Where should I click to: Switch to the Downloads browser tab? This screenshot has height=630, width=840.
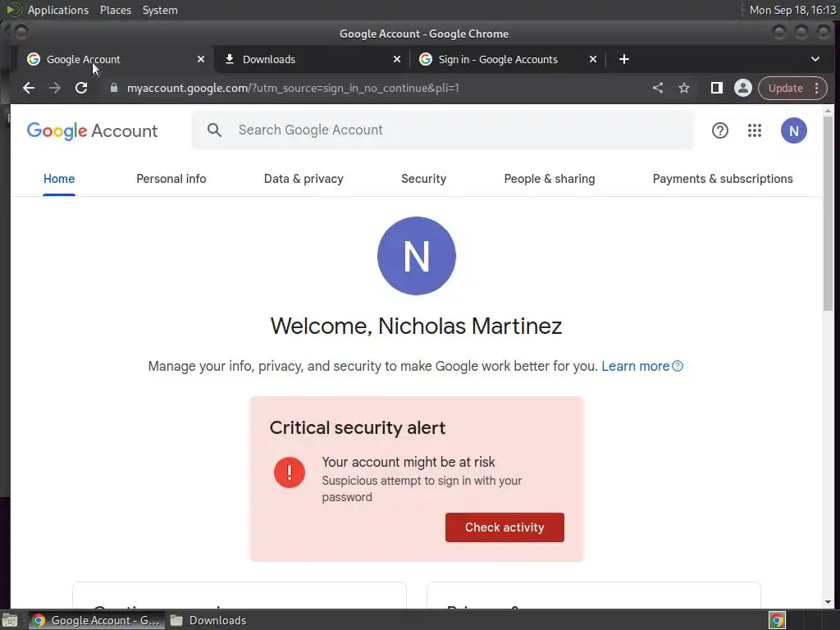tap(312, 59)
